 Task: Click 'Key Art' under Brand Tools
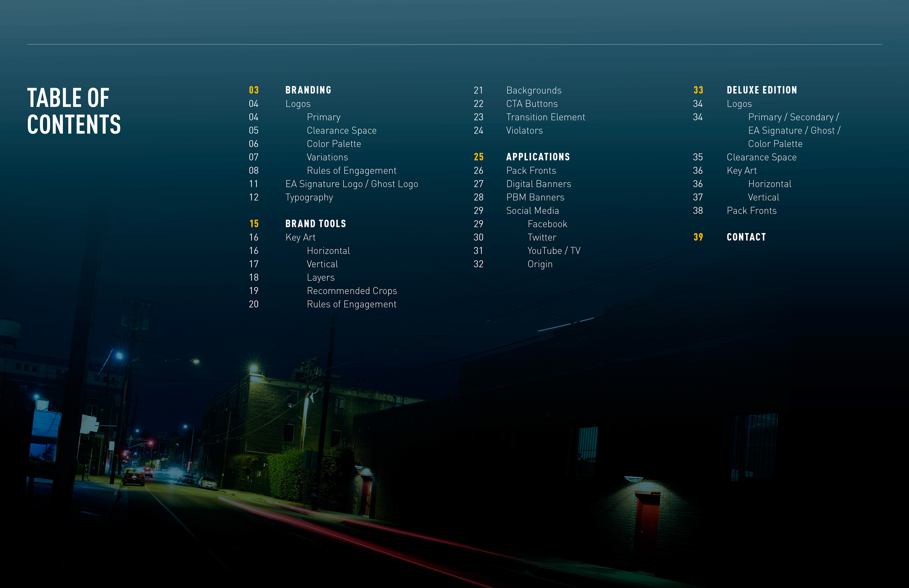point(300,238)
